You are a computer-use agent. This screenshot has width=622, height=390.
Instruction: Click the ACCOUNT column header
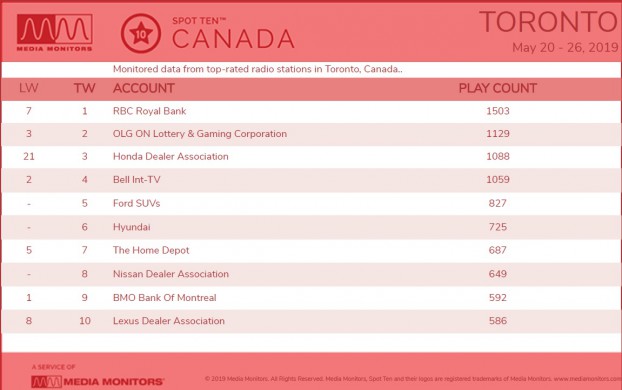(144, 88)
